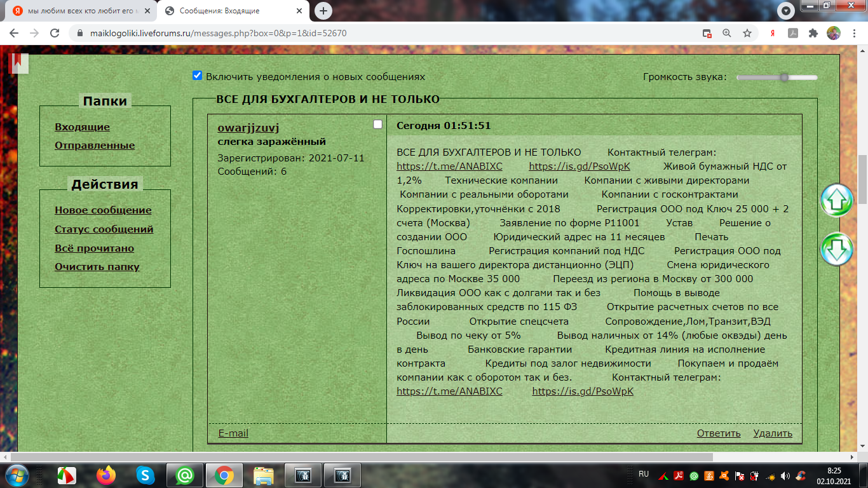Click 'Зарегистрирован: 2021-07-11' text

click(291, 158)
